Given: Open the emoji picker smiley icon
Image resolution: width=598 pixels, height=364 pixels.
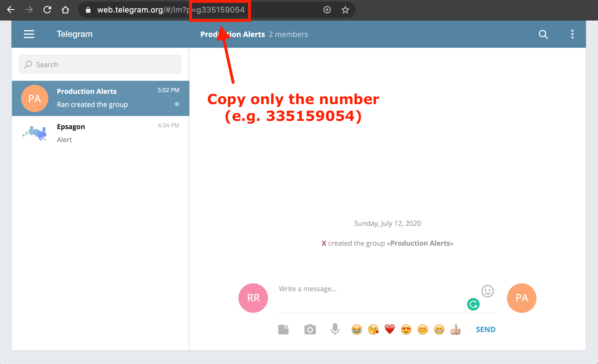Looking at the screenshot, I should (487, 291).
